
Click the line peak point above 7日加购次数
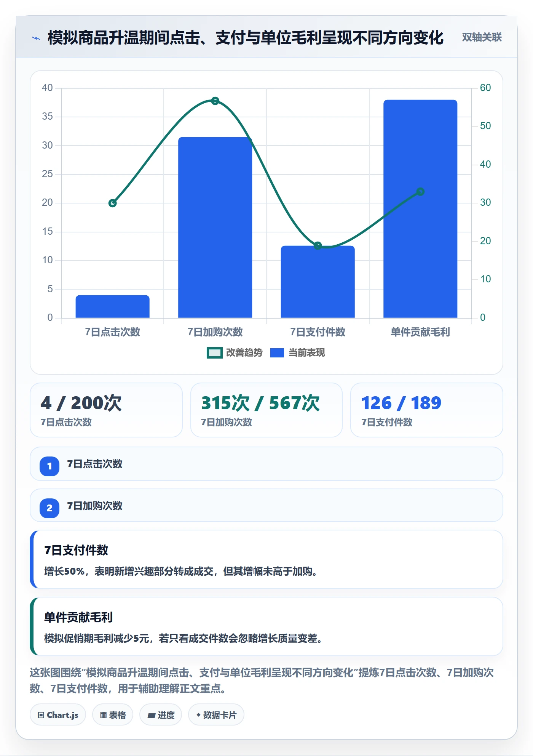[x=215, y=101]
